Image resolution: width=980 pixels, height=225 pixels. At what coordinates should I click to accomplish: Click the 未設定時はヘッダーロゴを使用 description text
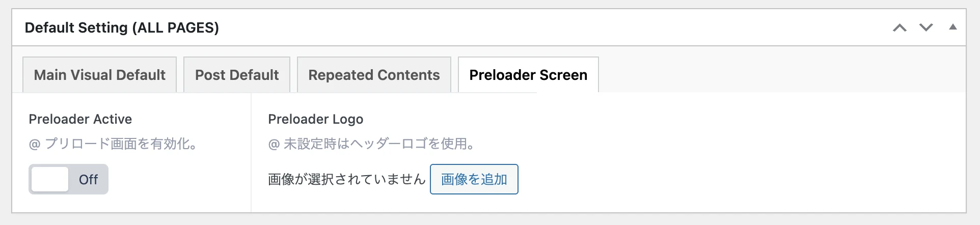click(x=379, y=144)
